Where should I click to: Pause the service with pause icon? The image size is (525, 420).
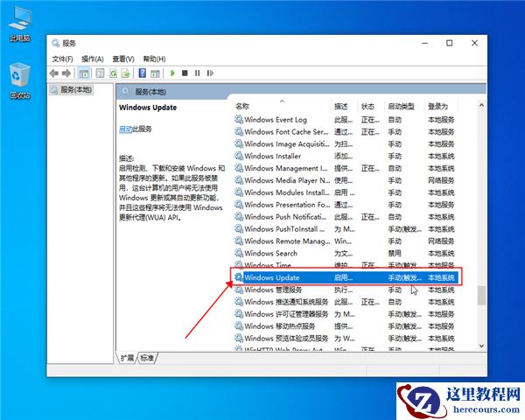pyautogui.click(x=198, y=73)
